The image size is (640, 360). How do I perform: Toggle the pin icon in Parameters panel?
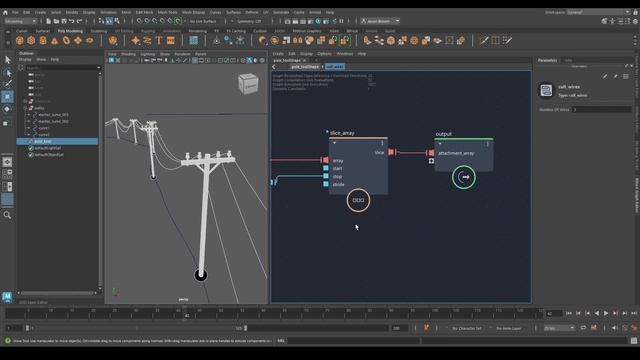click(616, 76)
